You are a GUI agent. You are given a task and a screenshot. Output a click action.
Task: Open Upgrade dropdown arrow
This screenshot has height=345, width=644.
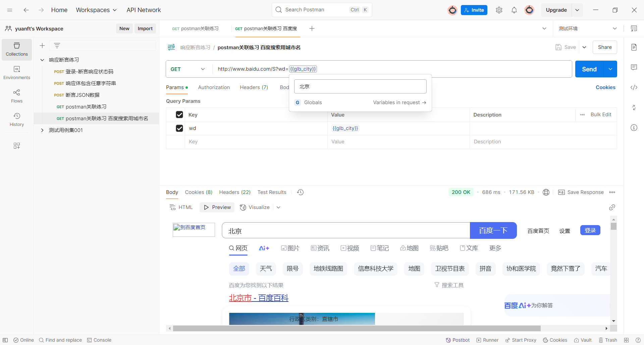click(x=577, y=10)
